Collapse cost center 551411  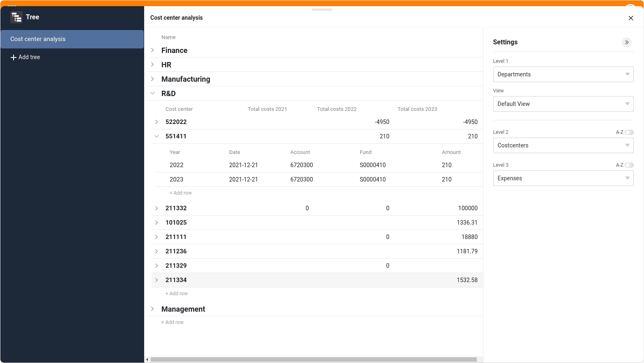tap(156, 136)
